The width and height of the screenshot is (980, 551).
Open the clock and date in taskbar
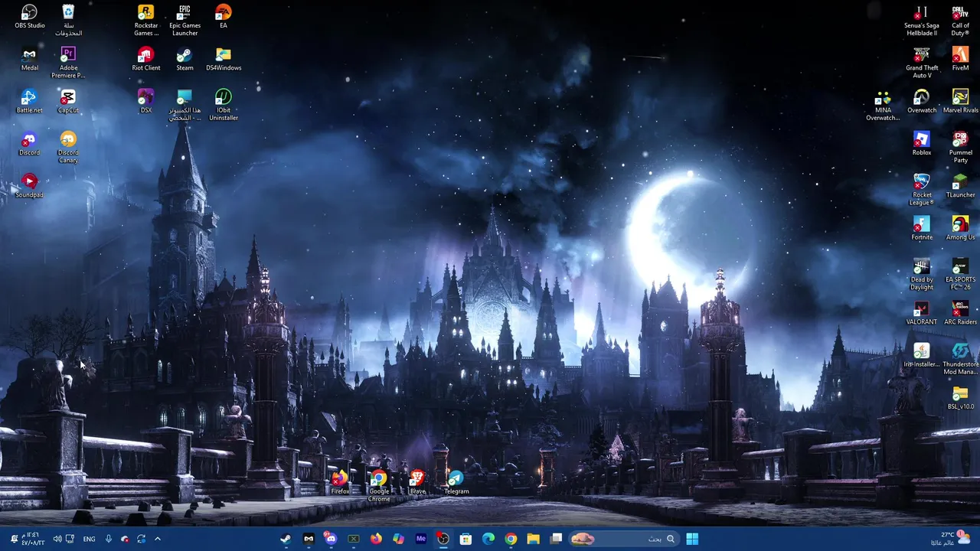(x=32, y=539)
